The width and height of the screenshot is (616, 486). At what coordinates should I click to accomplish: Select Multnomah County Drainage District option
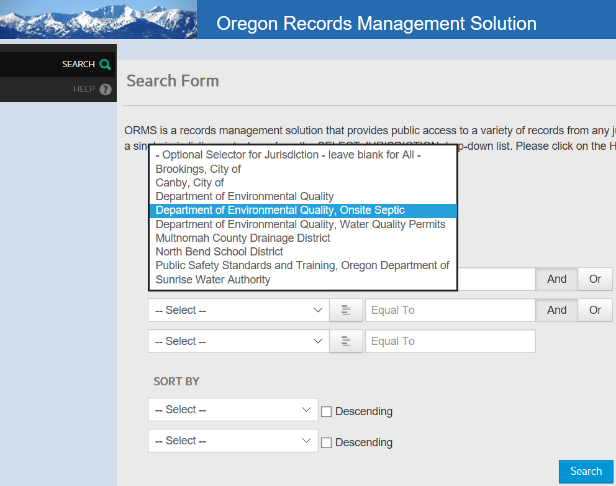(x=303, y=238)
